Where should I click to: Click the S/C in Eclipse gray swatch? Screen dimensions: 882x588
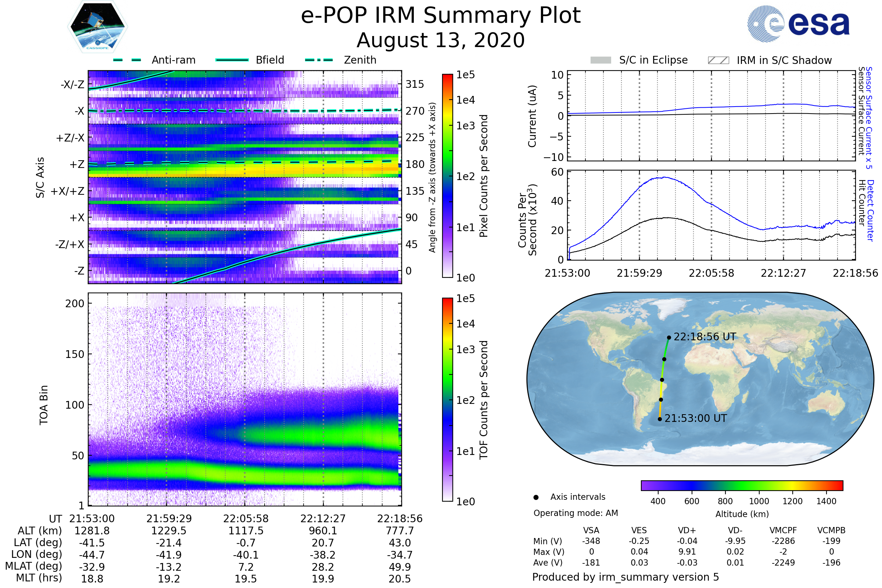[x=600, y=60]
